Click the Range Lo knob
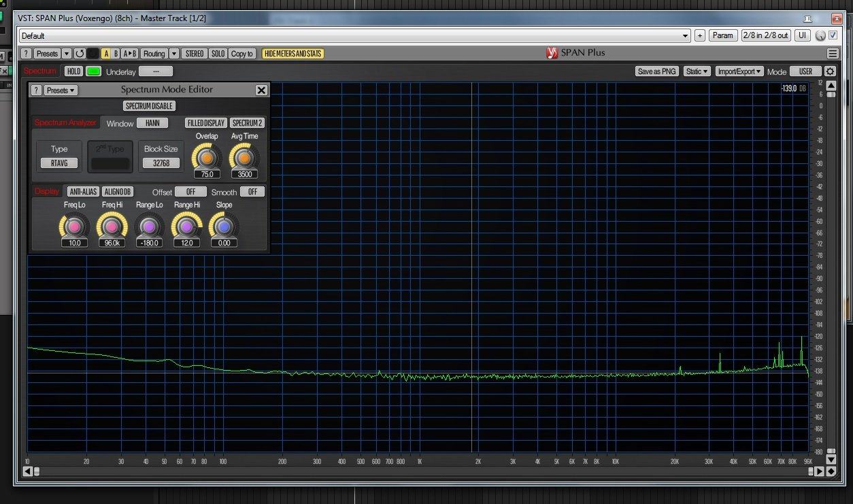The height and width of the screenshot is (504, 853). pos(149,225)
